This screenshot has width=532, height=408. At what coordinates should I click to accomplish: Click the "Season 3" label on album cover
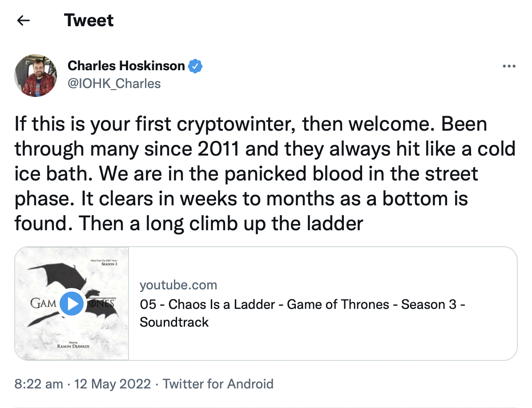109,264
